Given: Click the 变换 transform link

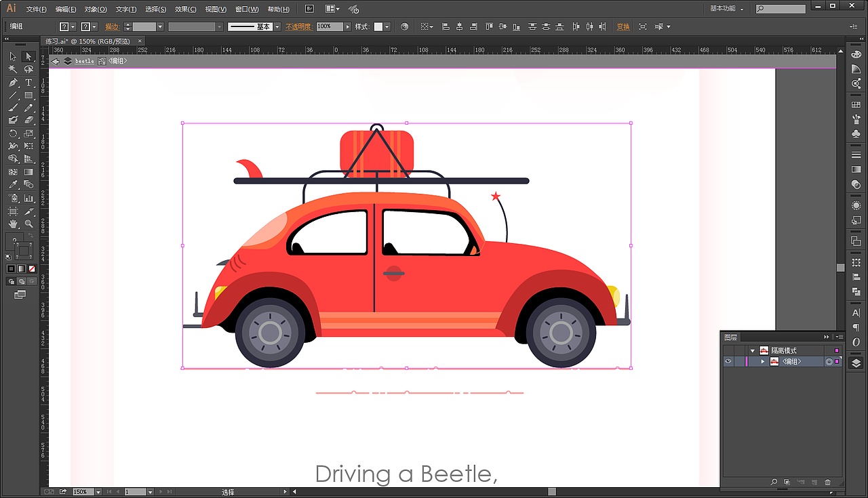Looking at the screenshot, I should click(x=623, y=26).
